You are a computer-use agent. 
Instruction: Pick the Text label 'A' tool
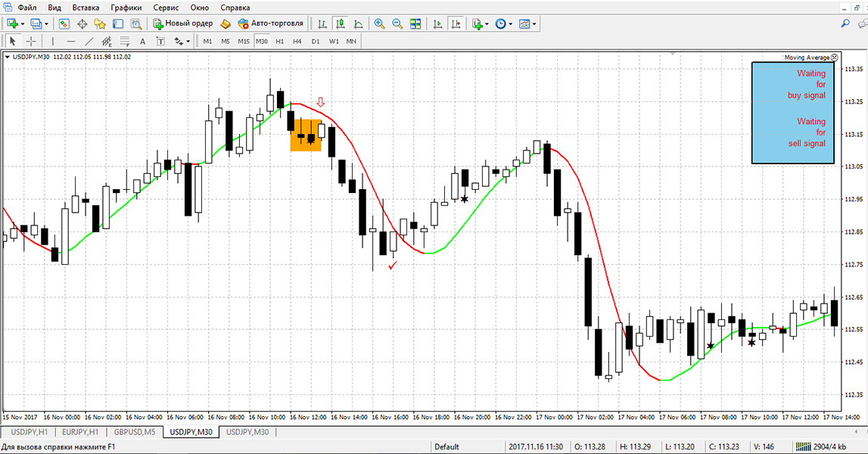142,42
